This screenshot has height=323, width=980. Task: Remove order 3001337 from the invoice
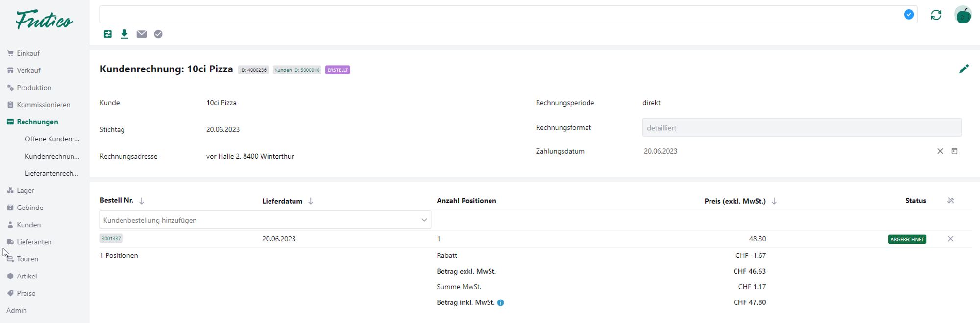(x=950, y=239)
